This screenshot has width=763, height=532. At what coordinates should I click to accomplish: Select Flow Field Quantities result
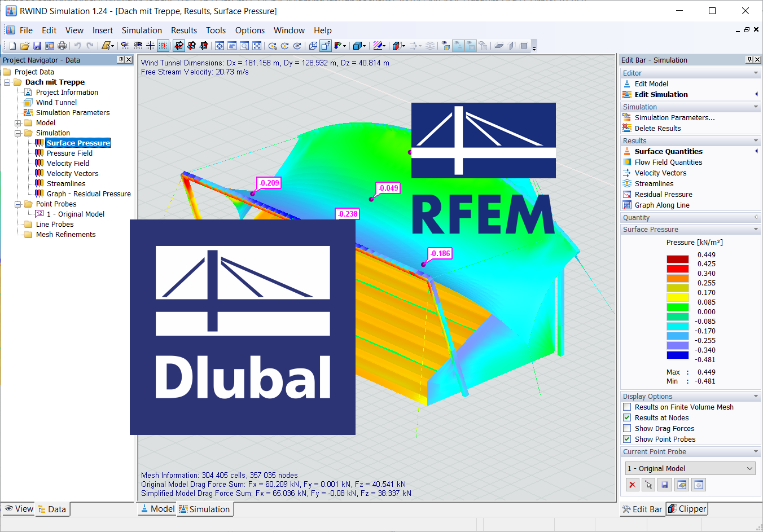pyautogui.click(x=668, y=162)
